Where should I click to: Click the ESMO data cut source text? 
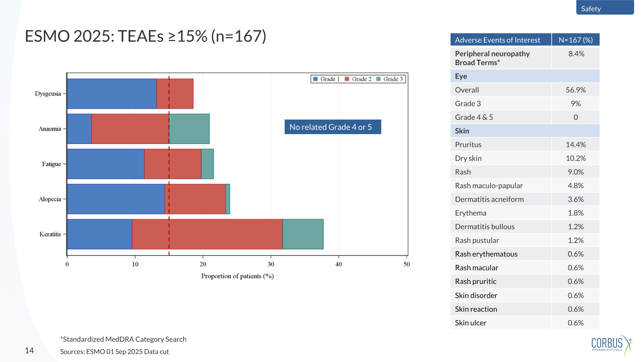[114, 351]
